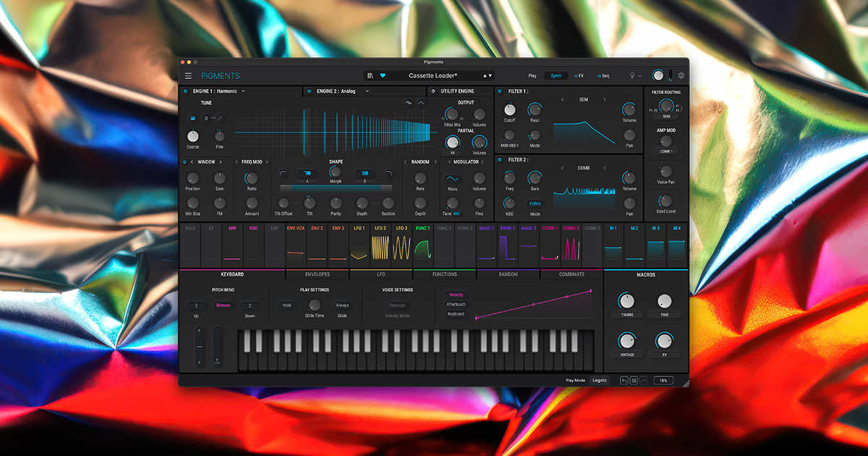Open the gear settings panel icon
Viewport: 868px width, 456px height.
tap(681, 75)
